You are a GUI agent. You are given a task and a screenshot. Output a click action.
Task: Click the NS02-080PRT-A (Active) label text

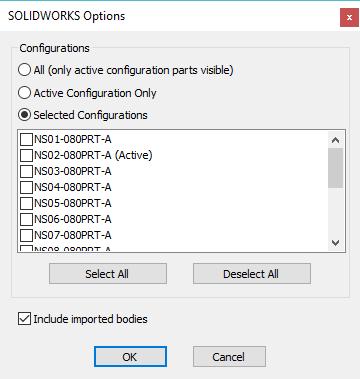[x=93, y=155]
